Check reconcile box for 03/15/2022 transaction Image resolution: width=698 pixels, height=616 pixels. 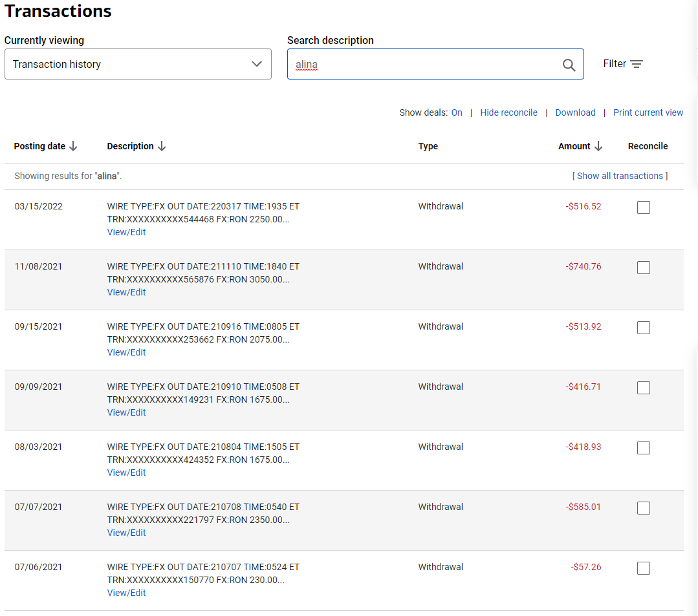(643, 207)
